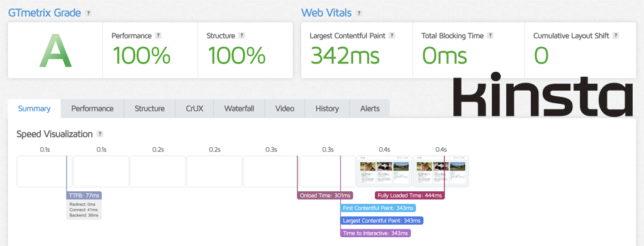
Task: Click the Backend: 36ms detail text
Action: [84, 215]
